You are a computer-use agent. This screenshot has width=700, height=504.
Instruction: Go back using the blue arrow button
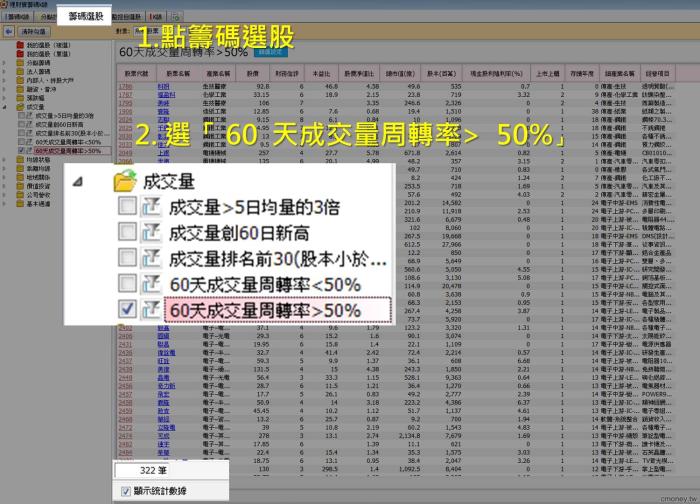point(8,32)
